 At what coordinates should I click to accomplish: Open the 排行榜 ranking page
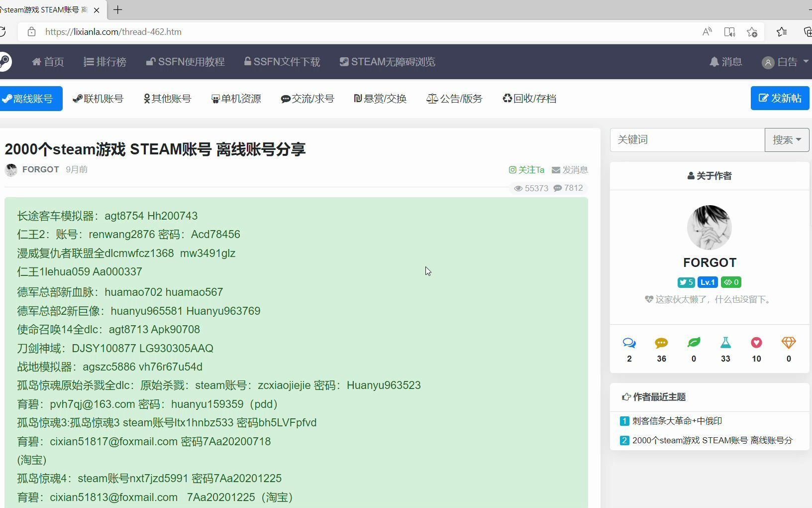click(105, 62)
